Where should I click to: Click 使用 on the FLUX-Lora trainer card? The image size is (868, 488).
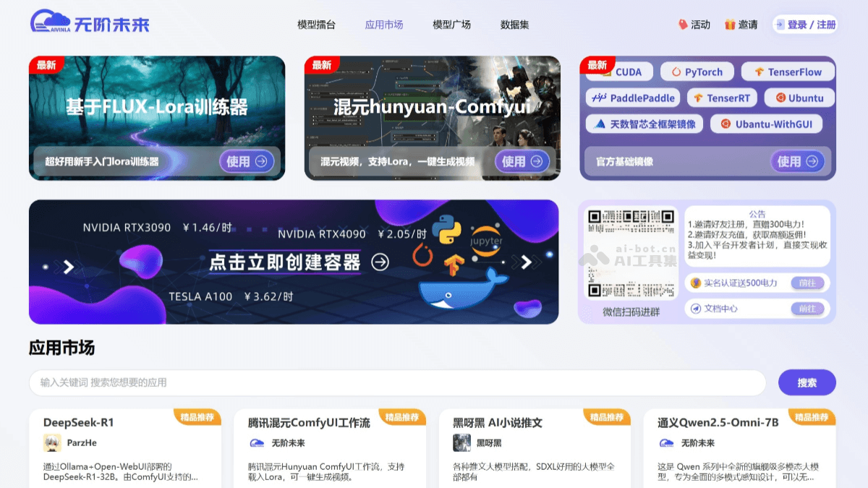coord(247,161)
